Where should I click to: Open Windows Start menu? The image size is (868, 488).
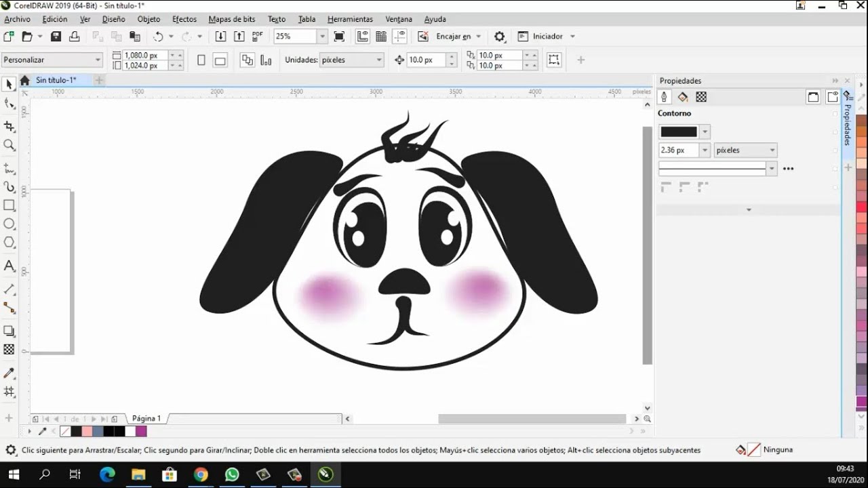coord(14,474)
